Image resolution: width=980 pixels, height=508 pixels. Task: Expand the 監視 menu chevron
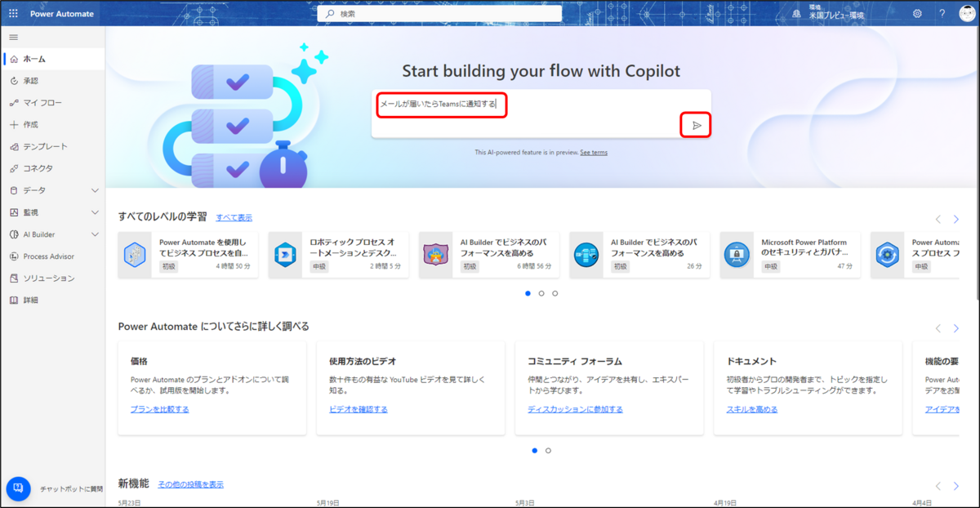pos(95,212)
